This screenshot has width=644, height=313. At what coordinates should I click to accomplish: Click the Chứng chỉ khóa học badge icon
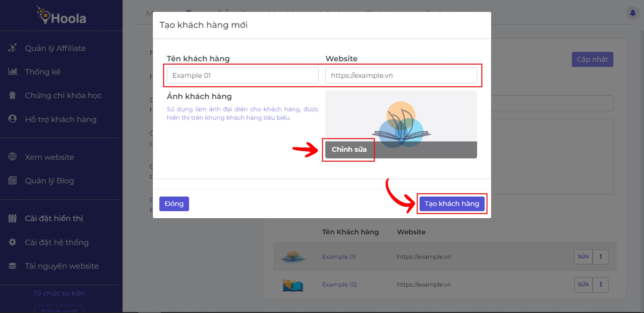12,95
